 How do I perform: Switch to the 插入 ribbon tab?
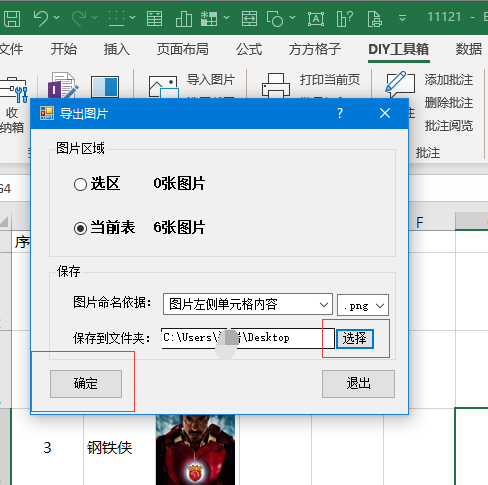117,49
